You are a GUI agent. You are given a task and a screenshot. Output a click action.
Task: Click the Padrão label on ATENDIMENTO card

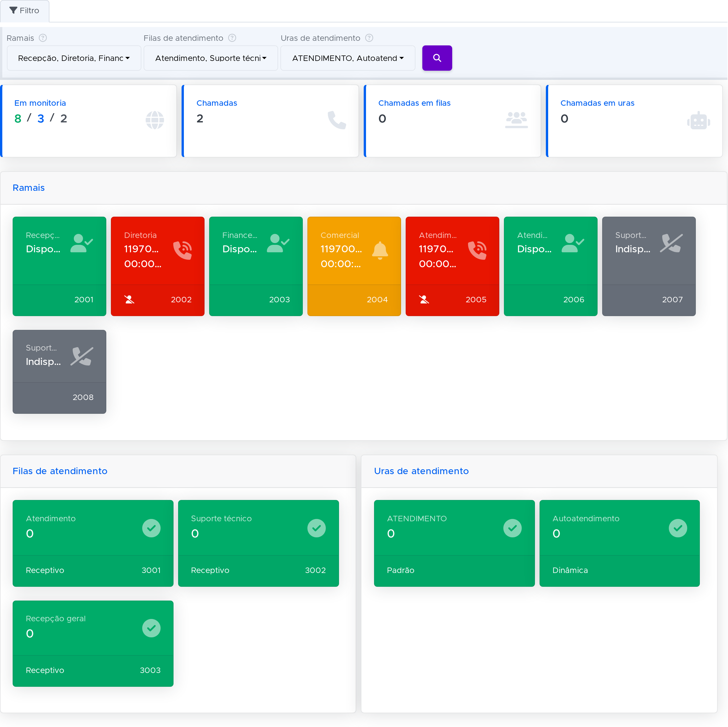pos(400,570)
